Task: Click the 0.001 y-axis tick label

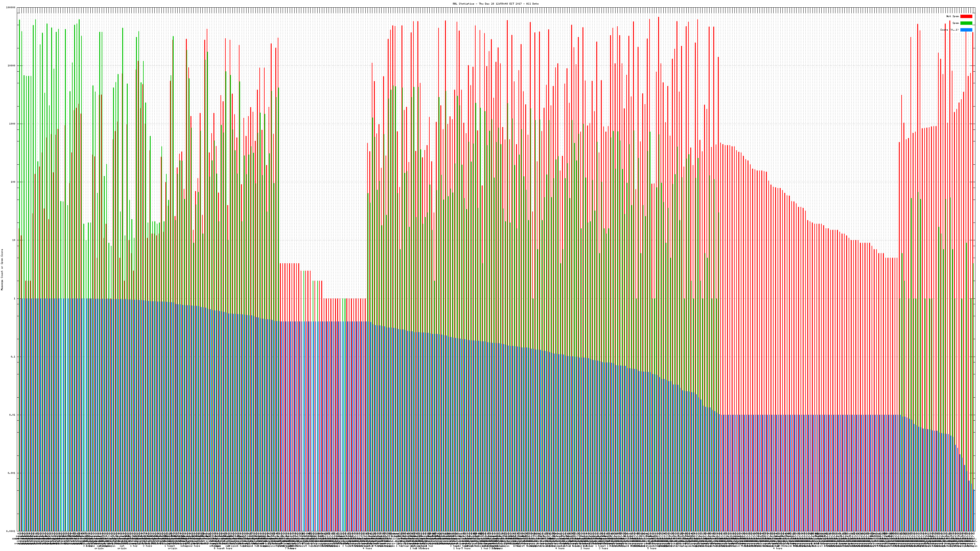Action: pos(12,473)
